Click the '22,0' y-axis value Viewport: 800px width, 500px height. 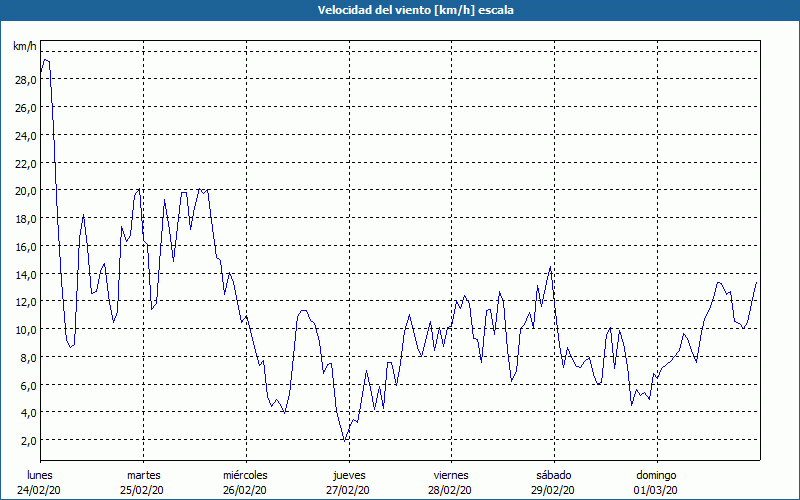click(26, 164)
